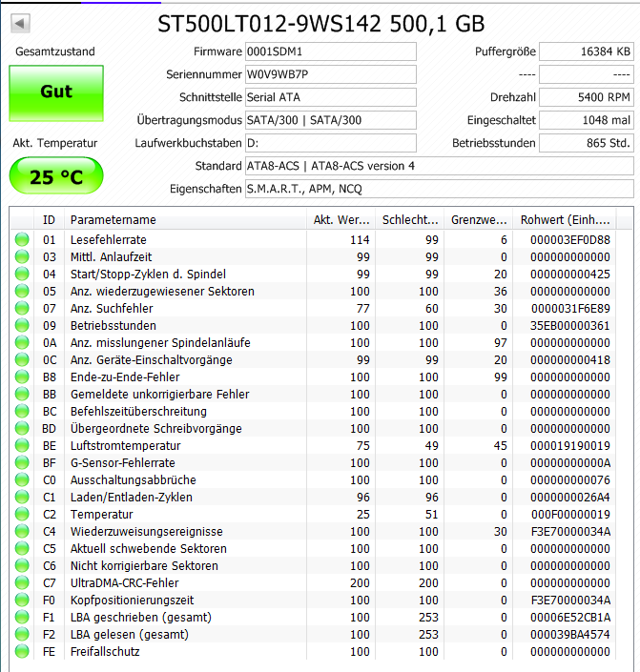Select the UltraDMA-CRC-Fehler parameter name

click(x=125, y=582)
